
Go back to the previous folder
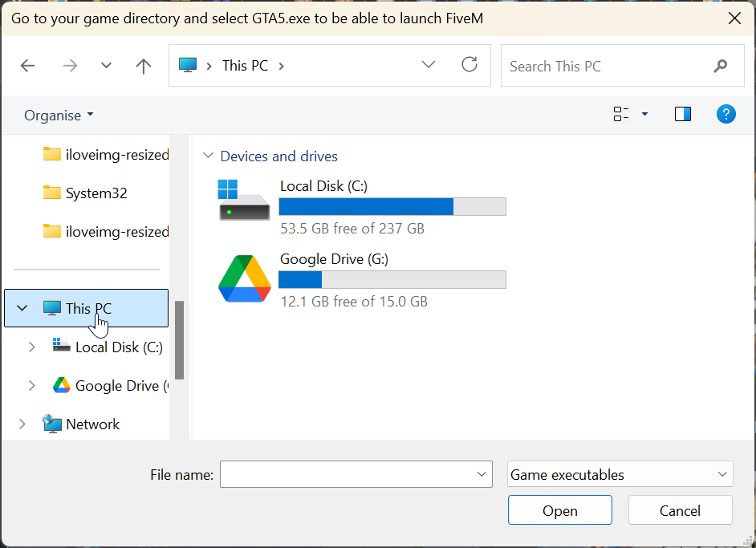[28, 66]
